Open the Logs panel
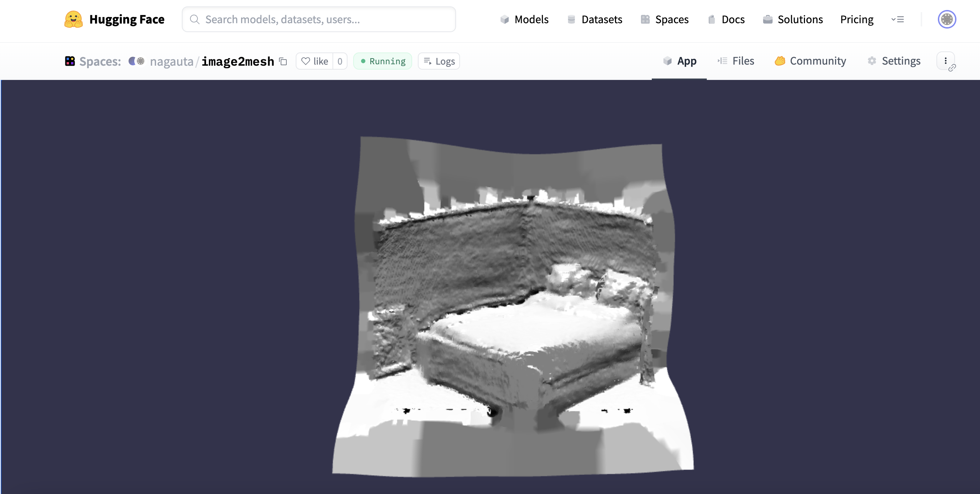 click(x=439, y=61)
